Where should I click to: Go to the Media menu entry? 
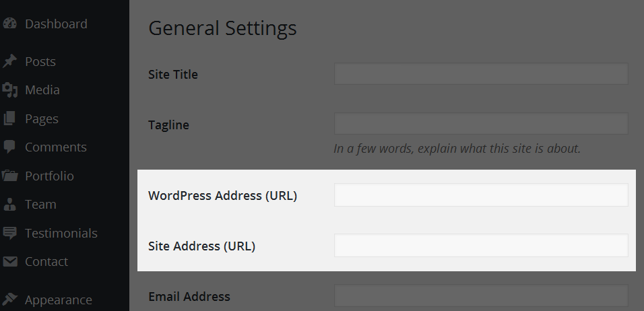(x=42, y=90)
